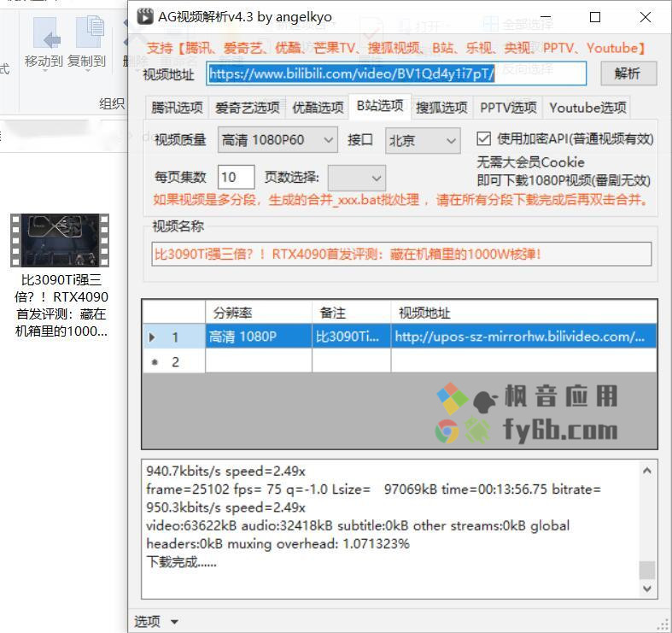
Task: Click the 备注 column header
Action: coord(351,313)
